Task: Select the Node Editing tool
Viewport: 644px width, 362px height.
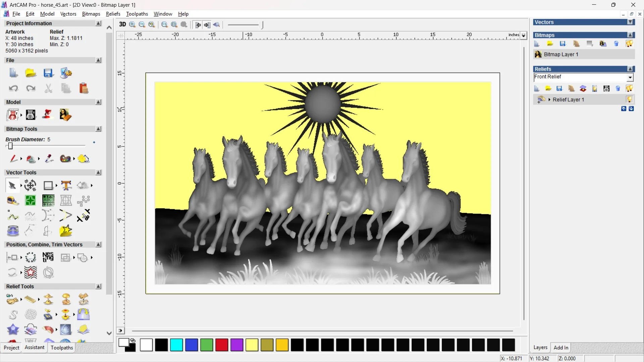Action: 13,216
